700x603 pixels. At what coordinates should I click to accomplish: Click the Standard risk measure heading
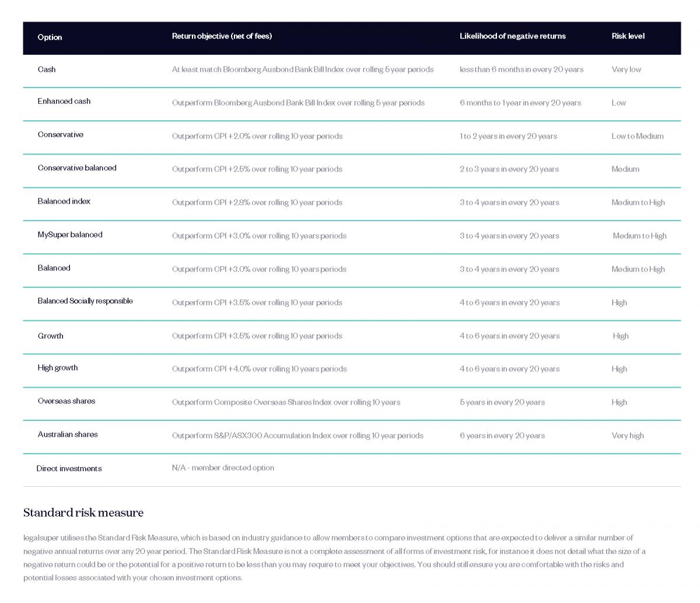pyautogui.click(x=83, y=513)
